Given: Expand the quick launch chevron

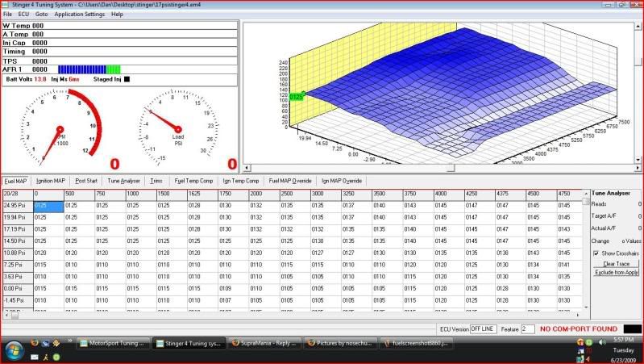Looking at the screenshot, I should click(x=70, y=341).
